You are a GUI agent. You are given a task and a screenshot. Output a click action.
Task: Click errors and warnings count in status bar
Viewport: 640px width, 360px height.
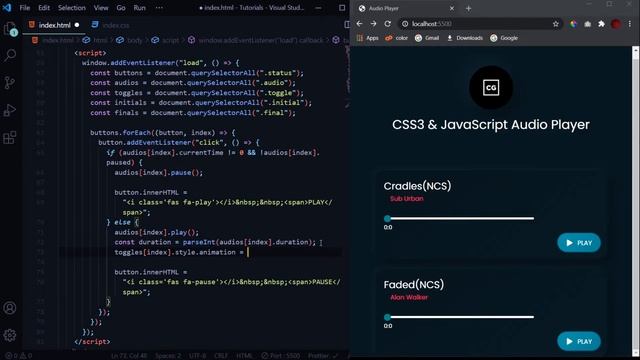click(19, 356)
